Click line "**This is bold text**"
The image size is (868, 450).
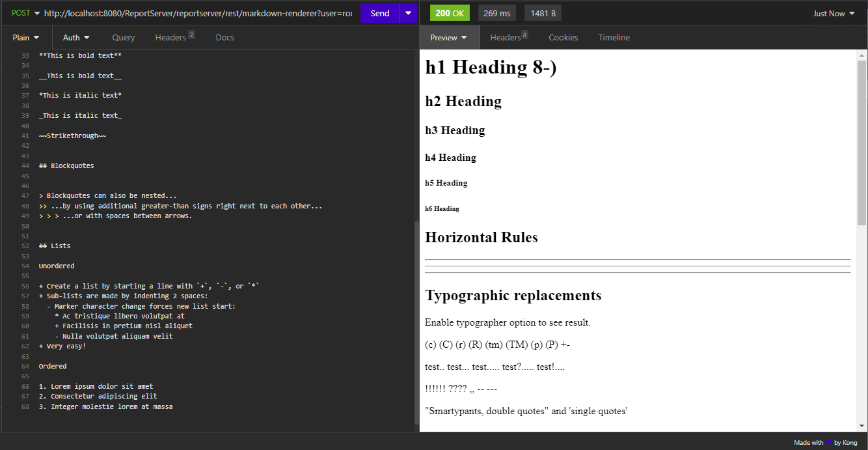click(80, 55)
